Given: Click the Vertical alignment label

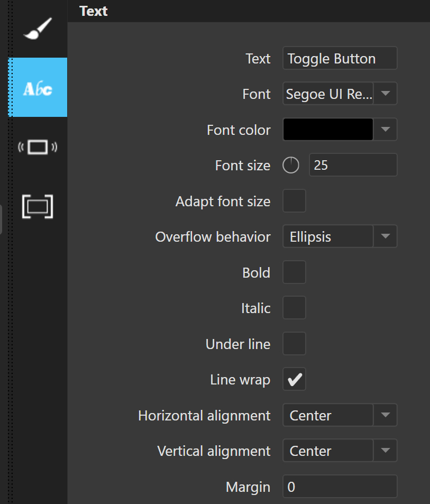Looking at the screenshot, I should tap(214, 451).
